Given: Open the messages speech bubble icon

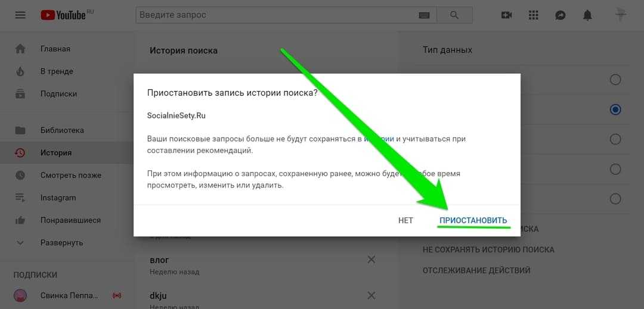Looking at the screenshot, I should coord(560,15).
